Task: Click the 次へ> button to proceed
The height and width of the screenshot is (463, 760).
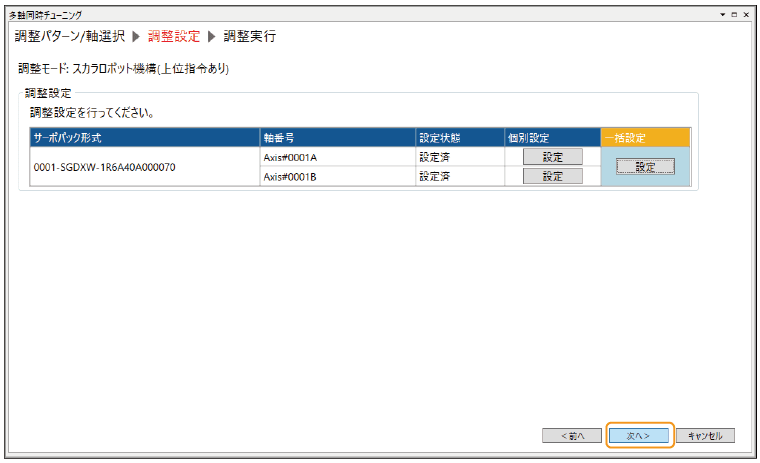Action: (639, 436)
